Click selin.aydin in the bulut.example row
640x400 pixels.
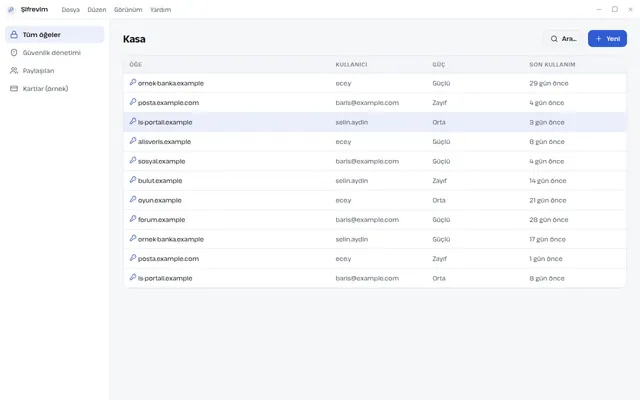[x=352, y=180]
